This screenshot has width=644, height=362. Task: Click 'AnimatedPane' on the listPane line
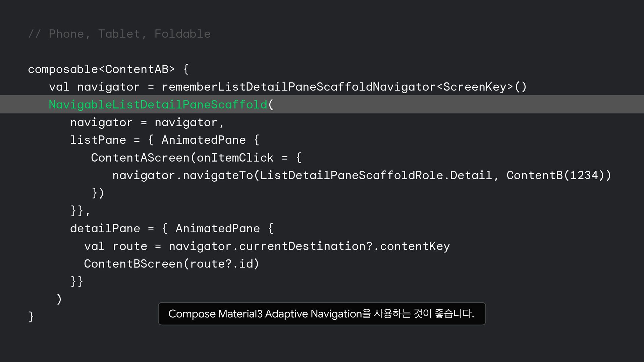tap(203, 140)
